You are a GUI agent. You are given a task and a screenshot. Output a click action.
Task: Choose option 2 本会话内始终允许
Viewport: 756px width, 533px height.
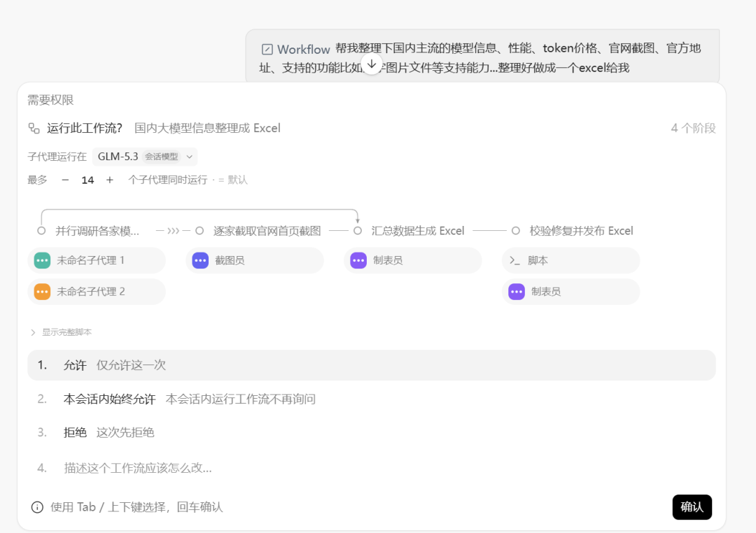tap(371, 399)
